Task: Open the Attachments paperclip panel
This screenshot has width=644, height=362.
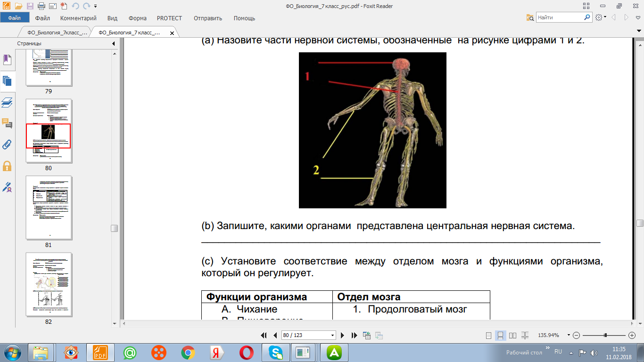Action: click(x=7, y=145)
